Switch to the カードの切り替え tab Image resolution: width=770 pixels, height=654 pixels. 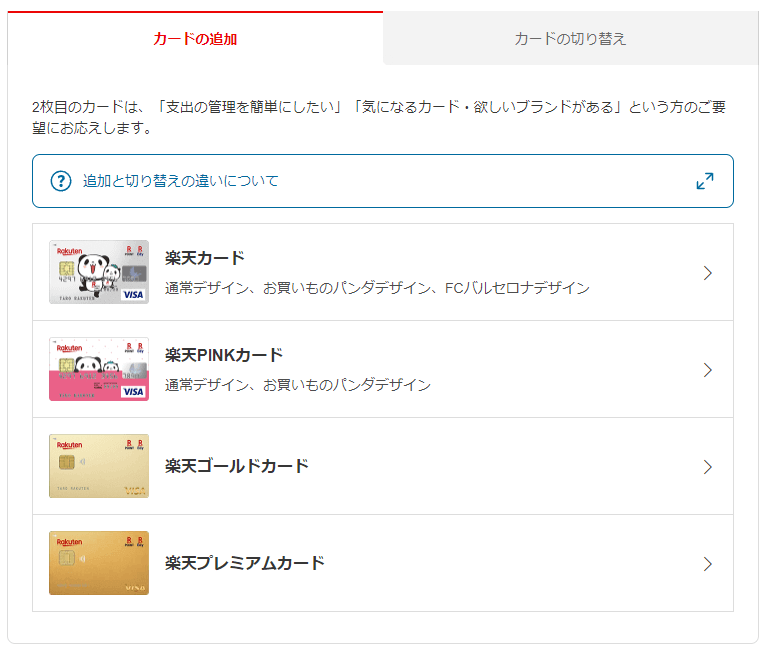coord(570,38)
